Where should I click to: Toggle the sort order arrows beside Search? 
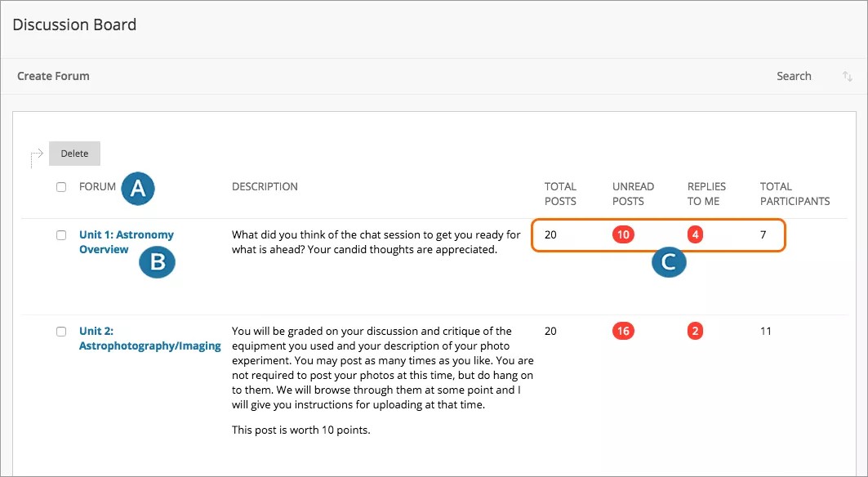pyautogui.click(x=847, y=75)
